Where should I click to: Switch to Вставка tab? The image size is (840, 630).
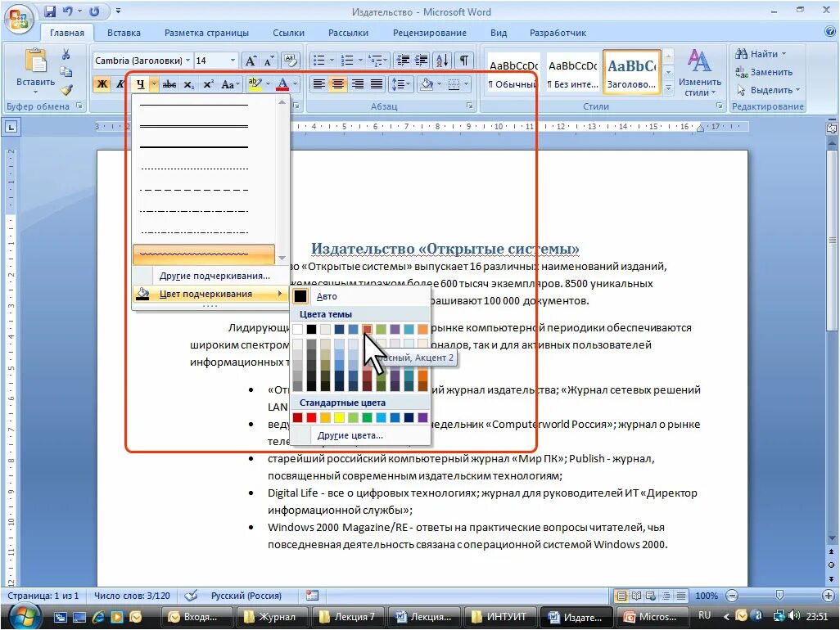124,33
